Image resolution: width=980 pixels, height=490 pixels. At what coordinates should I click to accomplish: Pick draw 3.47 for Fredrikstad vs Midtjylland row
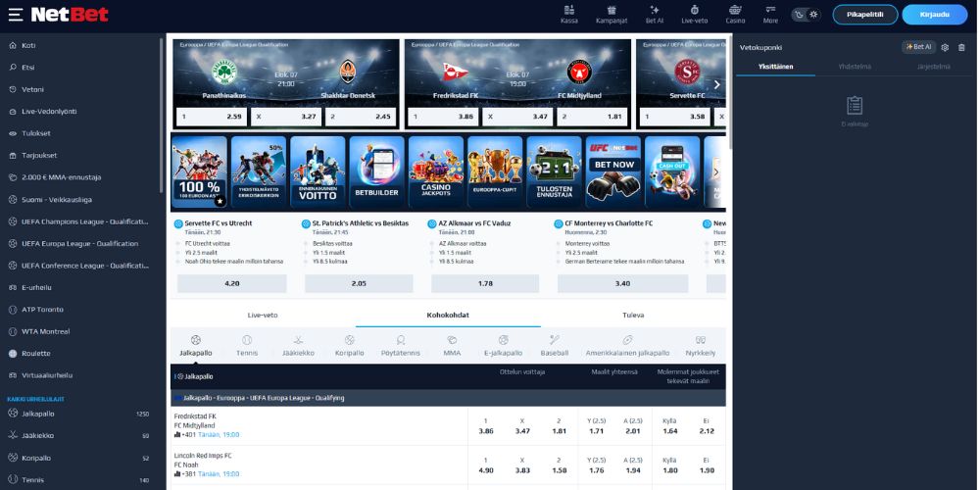pyautogui.click(x=522, y=426)
